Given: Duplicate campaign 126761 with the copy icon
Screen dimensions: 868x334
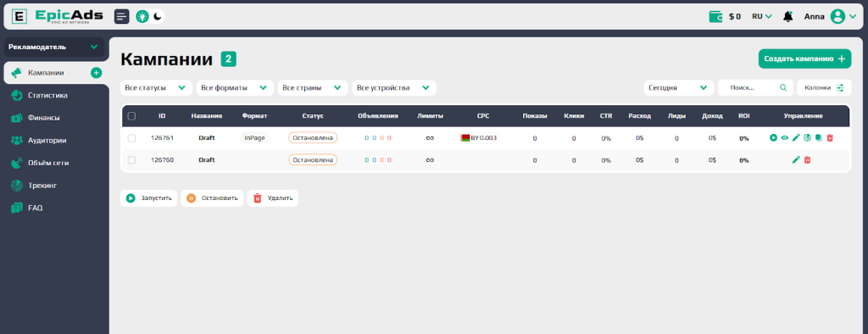Looking at the screenshot, I should [818, 138].
